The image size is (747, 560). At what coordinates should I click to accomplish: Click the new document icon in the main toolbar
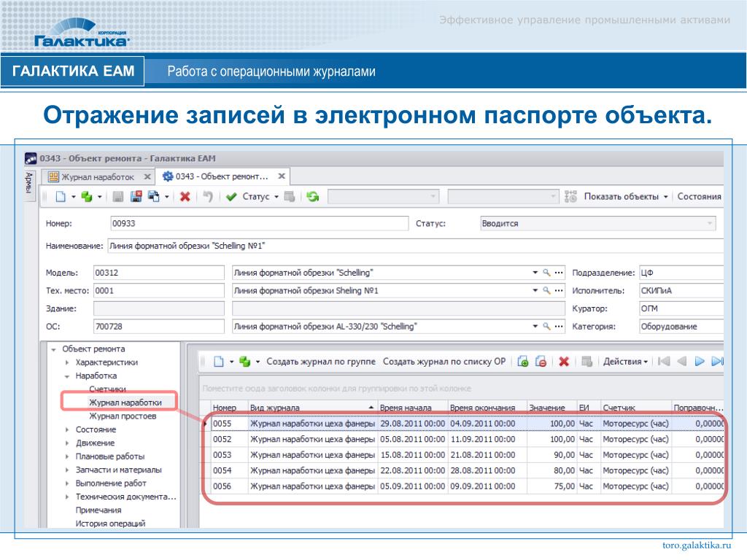coord(61,197)
